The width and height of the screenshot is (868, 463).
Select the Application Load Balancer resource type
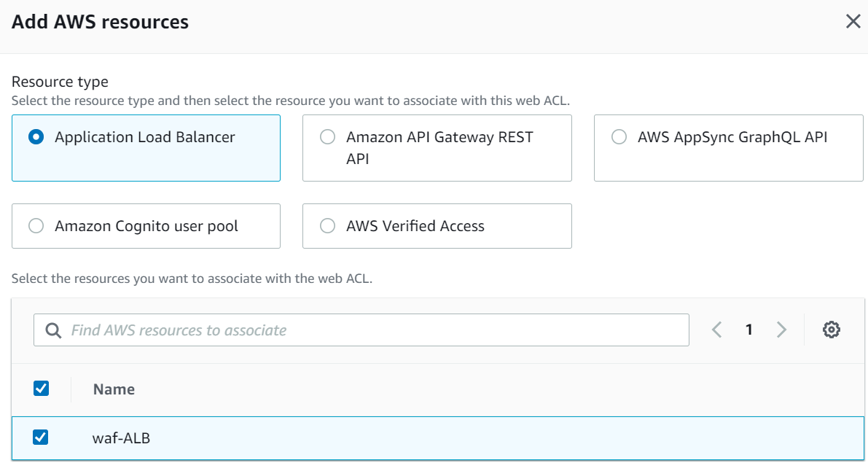click(x=36, y=137)
